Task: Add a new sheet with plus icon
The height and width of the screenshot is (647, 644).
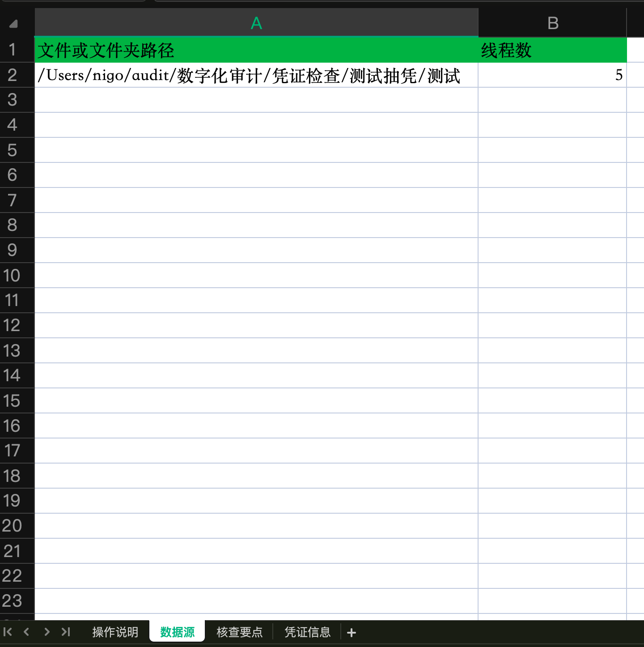Action: 352,633
